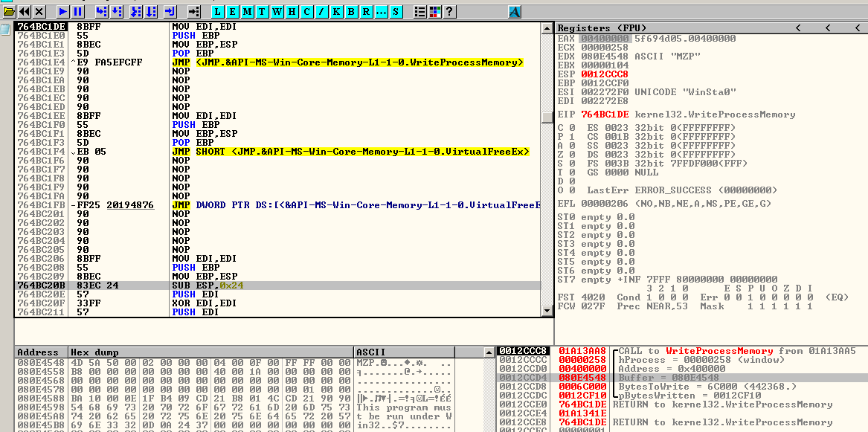
Task: Show Executable modules window (E)
Action: click(x=232, y=12)
